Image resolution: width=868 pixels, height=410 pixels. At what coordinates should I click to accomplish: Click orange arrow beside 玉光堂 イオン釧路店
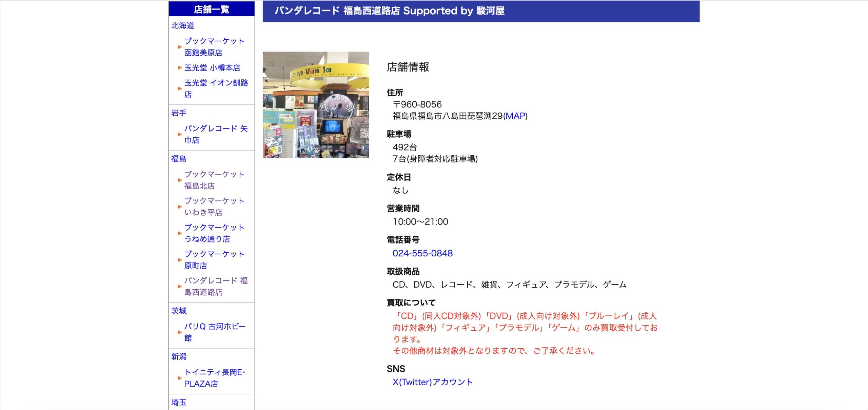[180, 89]
